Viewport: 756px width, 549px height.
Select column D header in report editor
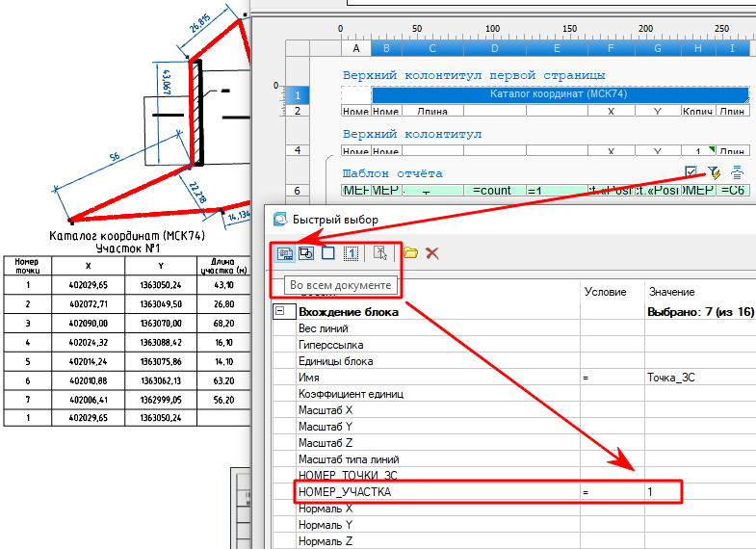point(495,48)
